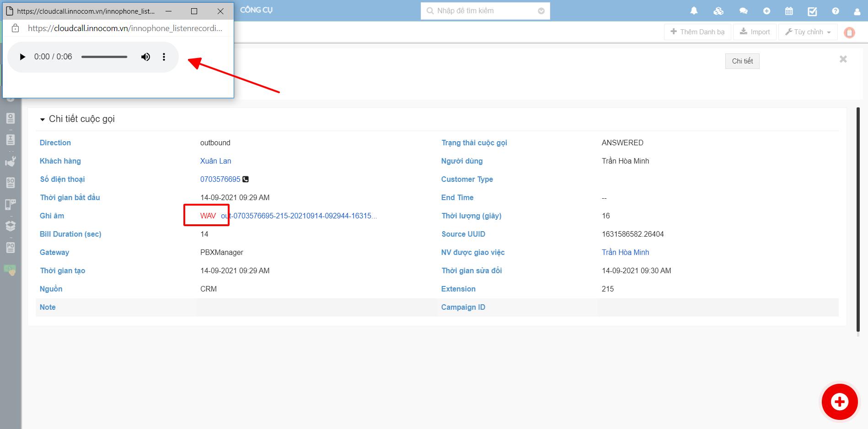This screenshot has width=868, height=429.
Task: Open the Sales Order (SO) sidebar icon
Action: 11,183
